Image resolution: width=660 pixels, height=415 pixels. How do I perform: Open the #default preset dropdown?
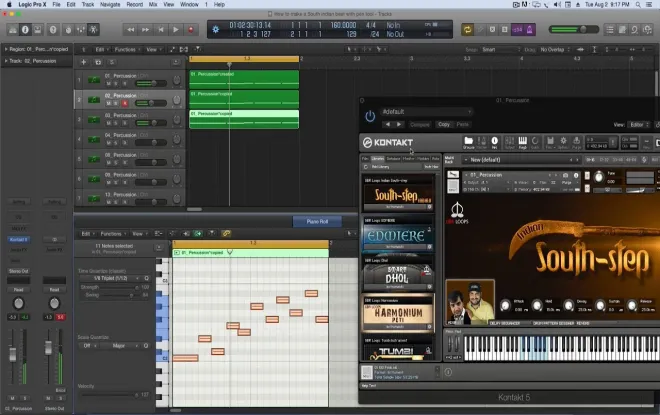click(x=426, y=112)
